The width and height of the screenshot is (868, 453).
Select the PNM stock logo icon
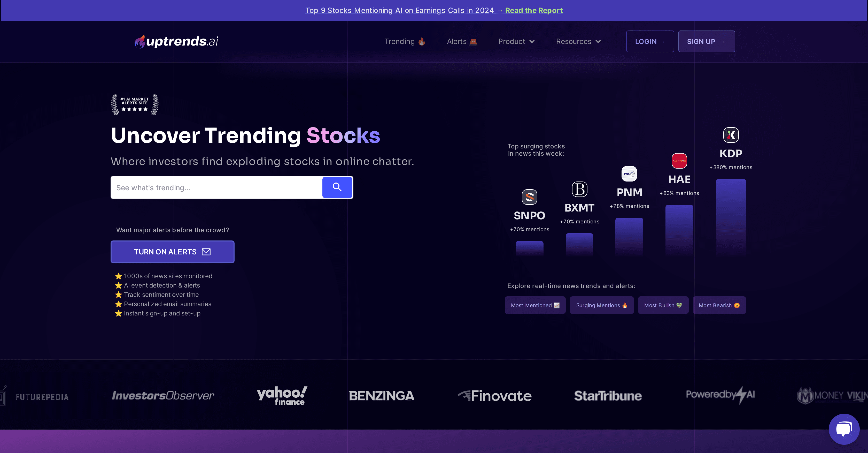tap(629, 174)
